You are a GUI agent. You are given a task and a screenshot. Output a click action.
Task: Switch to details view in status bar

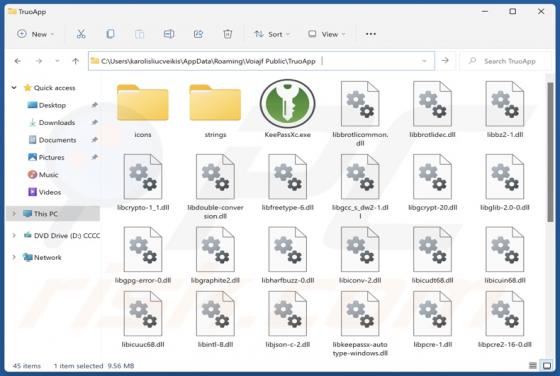tap(532, 365)
